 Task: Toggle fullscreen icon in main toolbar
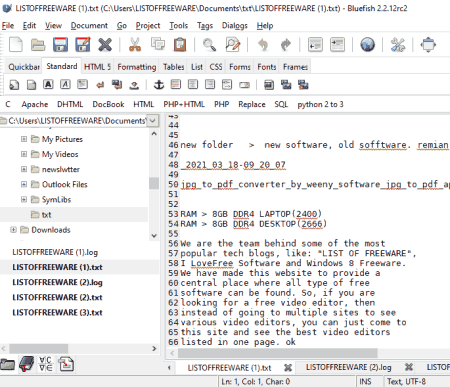(428, 45)
